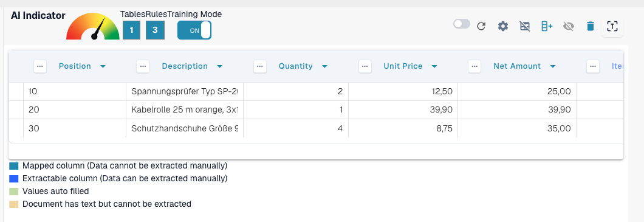Click net amount cell 35,00
Image resolution: width=644 pixels, height=222 pixels.
pos(517,128)
